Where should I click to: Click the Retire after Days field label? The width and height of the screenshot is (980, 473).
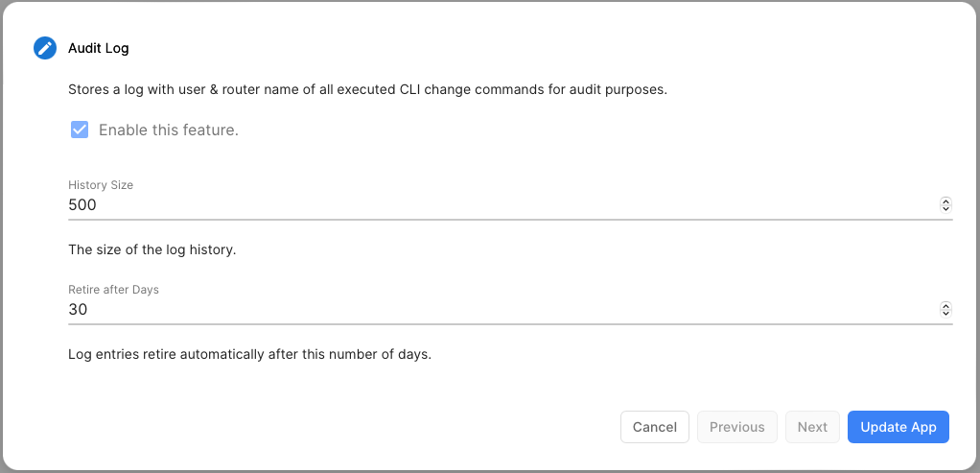coord(113,289)
